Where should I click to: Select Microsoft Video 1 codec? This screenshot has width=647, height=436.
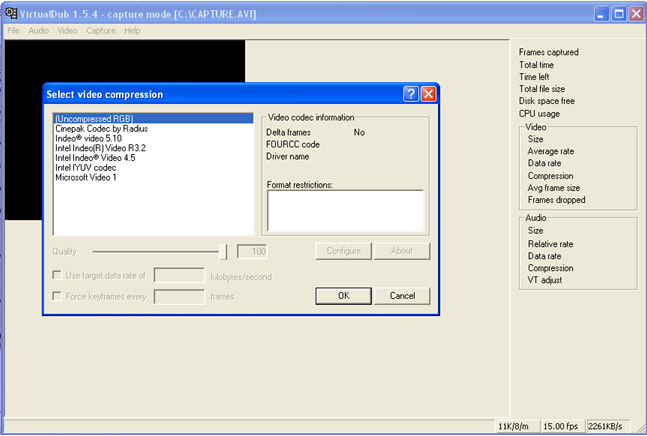tap(153, 177)
